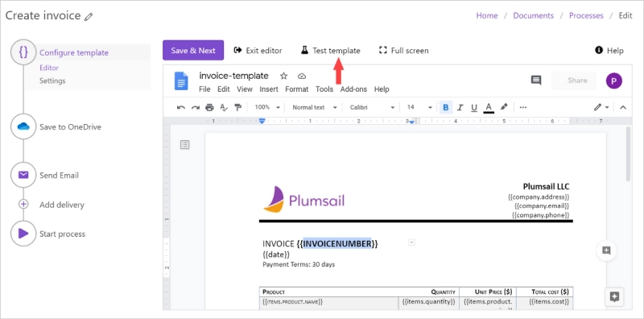Toggle bold formatting button
The width and height of the screenshot is (644, 319).
(446, 107)
